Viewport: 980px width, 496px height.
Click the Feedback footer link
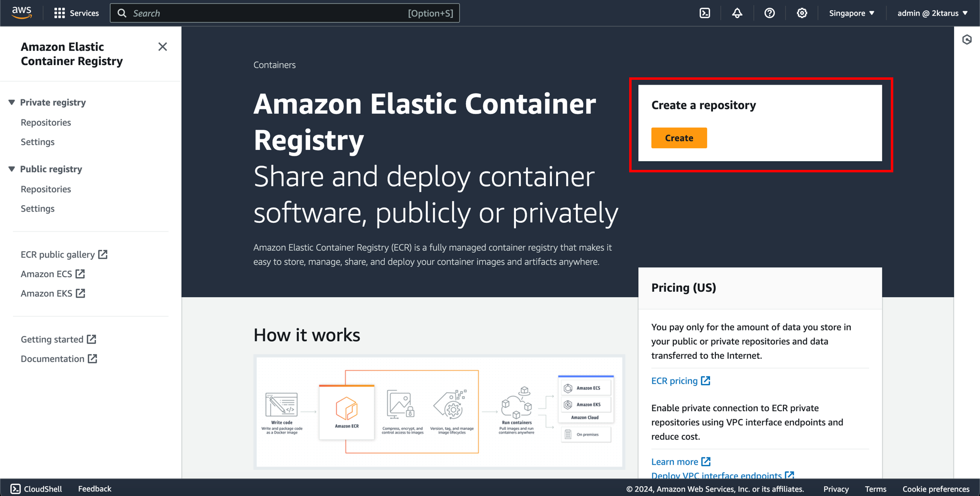tap(95, 489)
